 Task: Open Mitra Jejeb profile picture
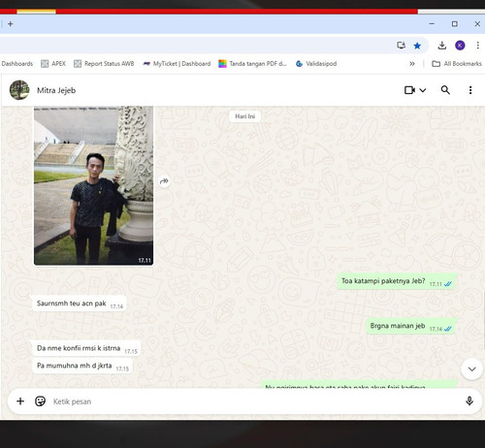[19, 90]
